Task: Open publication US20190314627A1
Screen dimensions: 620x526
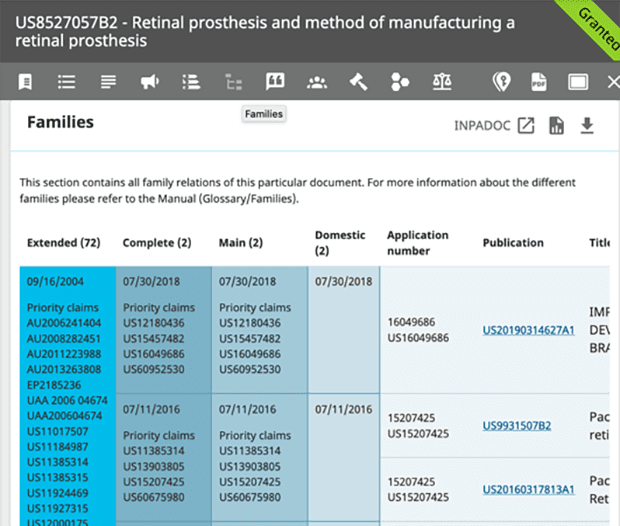Action: click(x=528, y=329)
